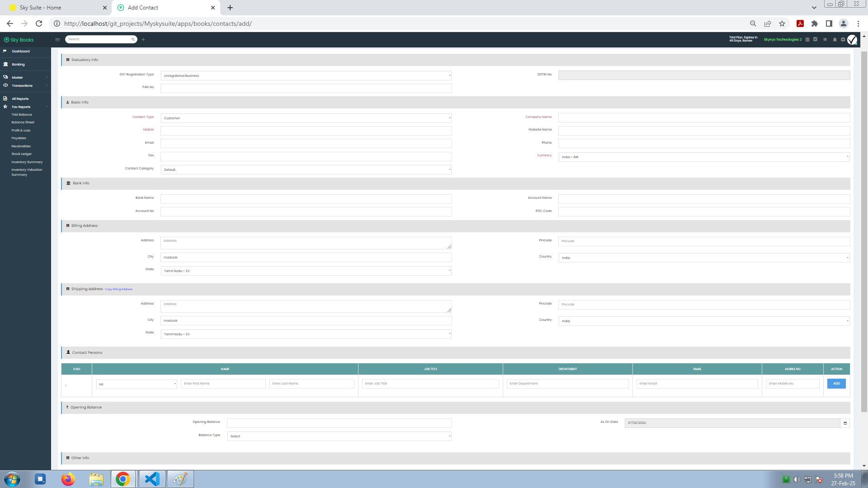Screen dimensions: 868x488
Task: Open a new browser tab
Action: pos(230,8)
